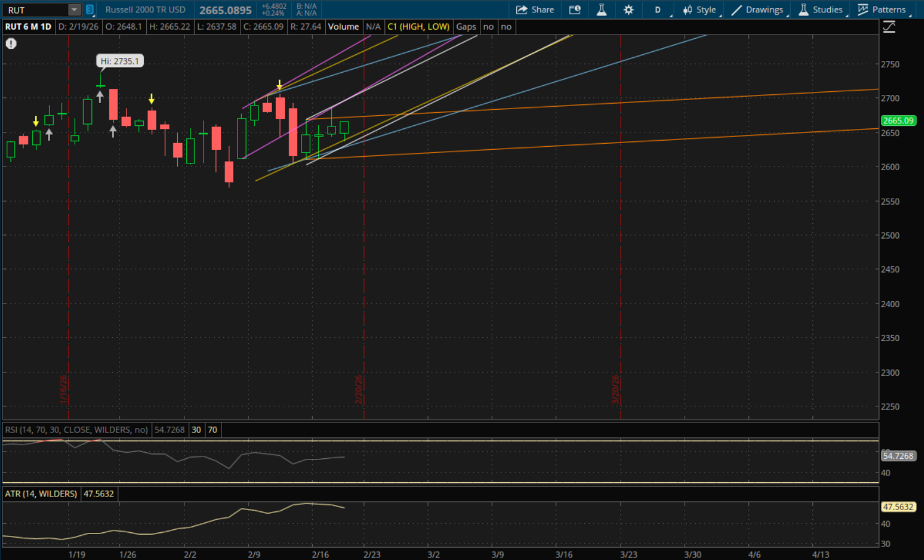Screen dimensions: 924x560
Task: Click the flask icon left of the gear
Action: (601, 10)
